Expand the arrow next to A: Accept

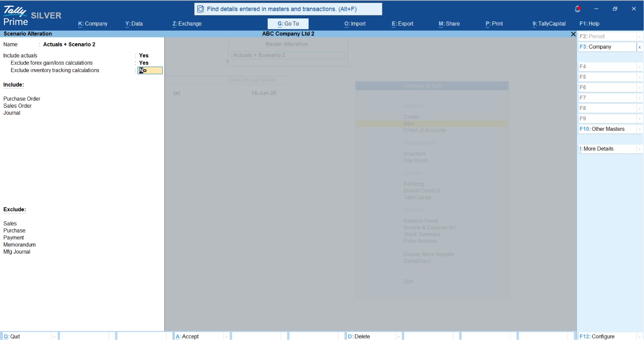pyautogui.click(x=226, y=336)
